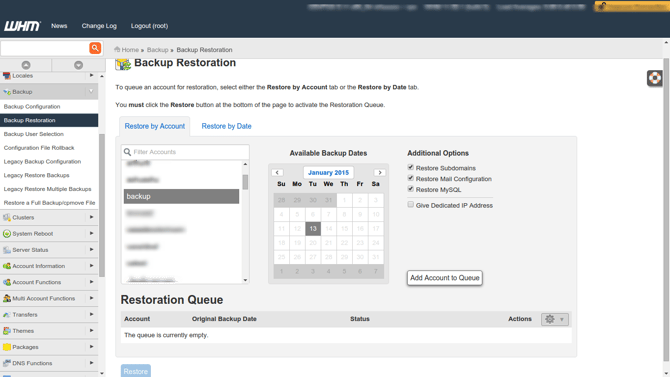Focus the sidebar search input field
Image resolution: width=670 pixels, height=377 pixels.
[x=44, y=48]
